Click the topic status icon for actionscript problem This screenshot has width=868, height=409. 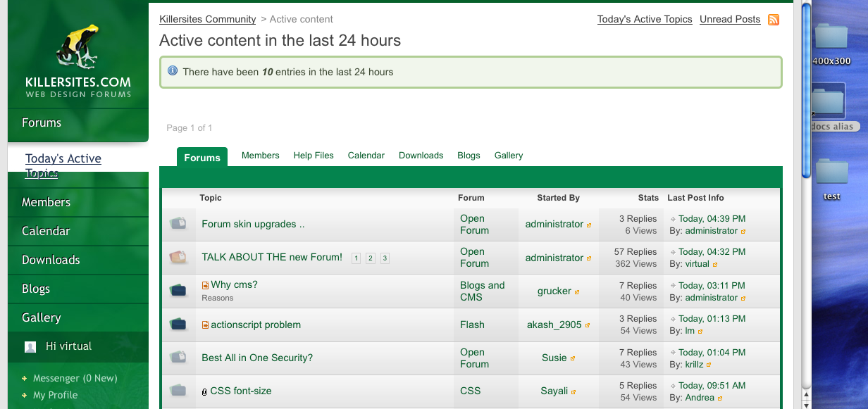(178, 324)
